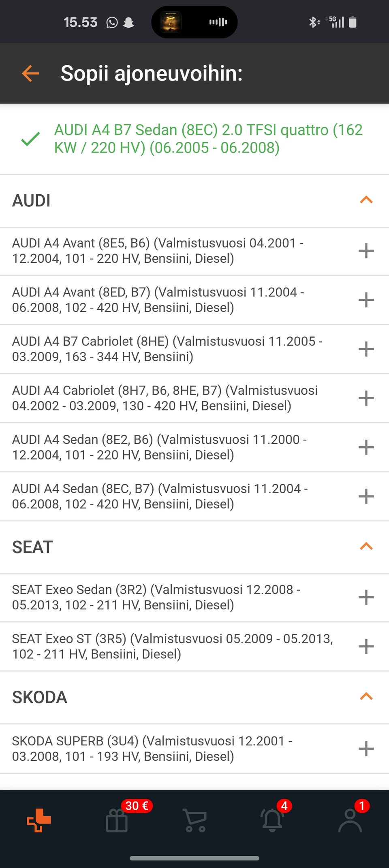The image size is (389, 868).
Task: Select AUDI A4 Cabriolet (8H7, B6, 8HE, B7) row
Action: point(194,398)
